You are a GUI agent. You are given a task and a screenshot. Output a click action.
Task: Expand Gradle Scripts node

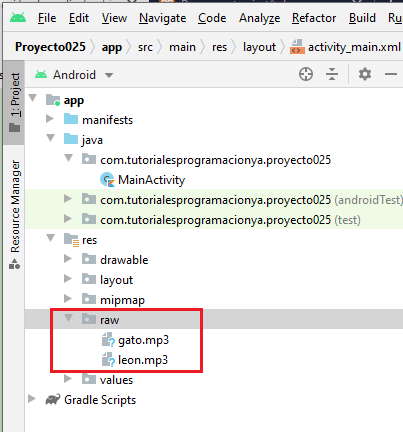click(x=32, y=398)
